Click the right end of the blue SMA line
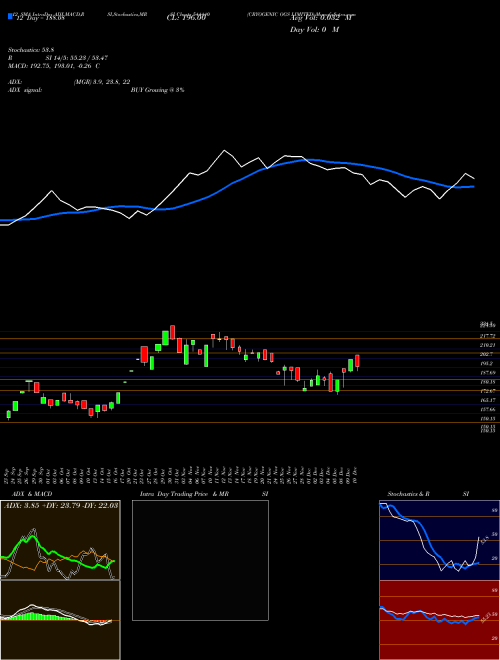 point(473,186)
